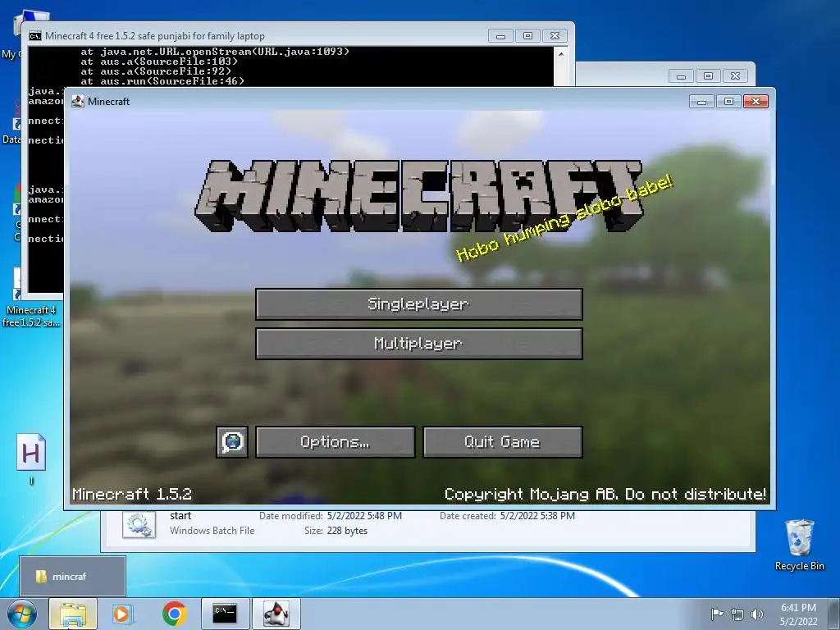840x630 pixels.
Task: Open the Recycle Bin
Action: 799,545
